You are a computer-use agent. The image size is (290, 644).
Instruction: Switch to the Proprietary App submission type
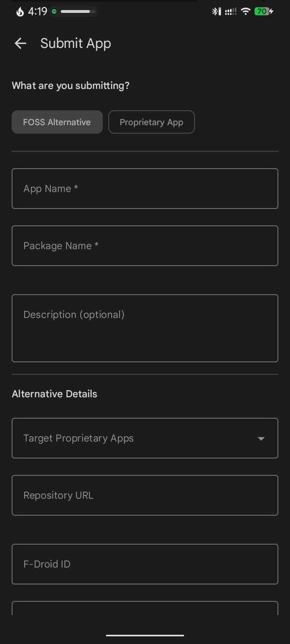(151, 122)
